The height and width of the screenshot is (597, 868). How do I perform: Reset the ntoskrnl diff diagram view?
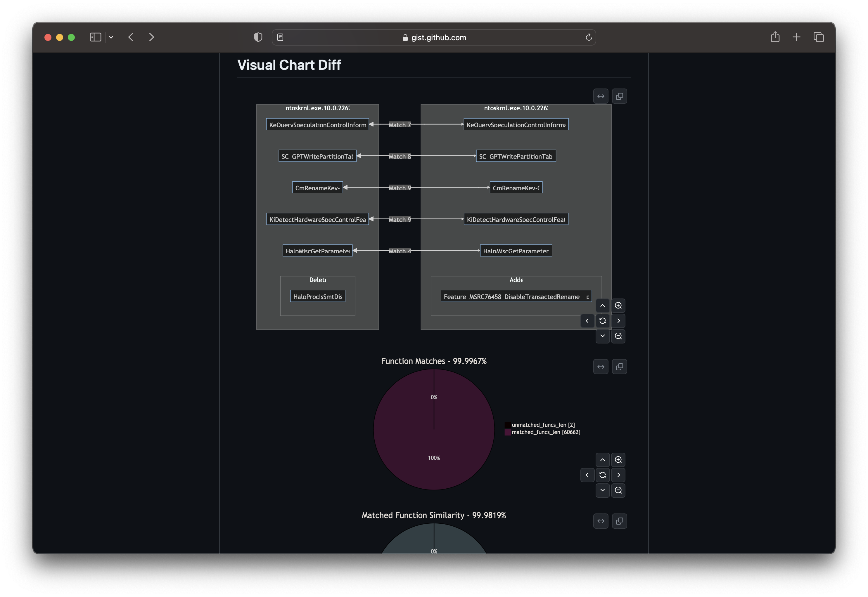[602, 321]
